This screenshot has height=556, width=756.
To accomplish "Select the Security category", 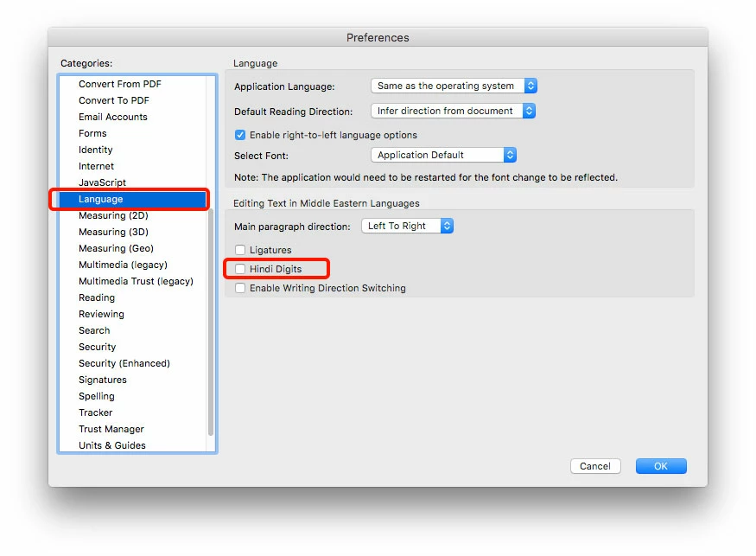I will pos(132,347).
